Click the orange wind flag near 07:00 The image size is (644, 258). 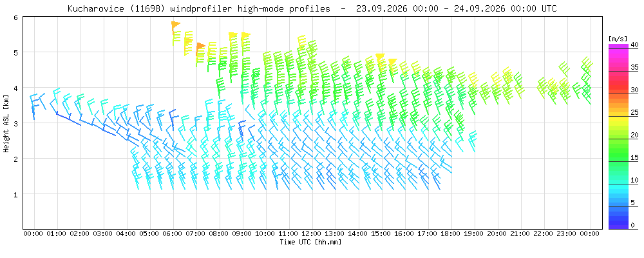200,46
